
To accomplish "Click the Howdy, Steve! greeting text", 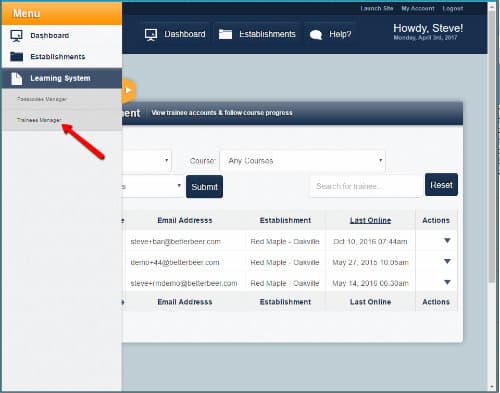I will click(x=428, y=28).
